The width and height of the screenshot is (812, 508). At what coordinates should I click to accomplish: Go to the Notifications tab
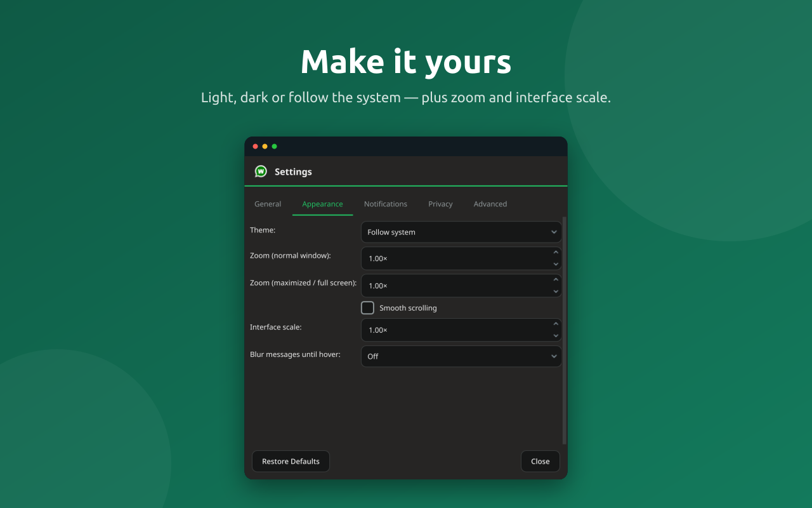coord(386,204)
